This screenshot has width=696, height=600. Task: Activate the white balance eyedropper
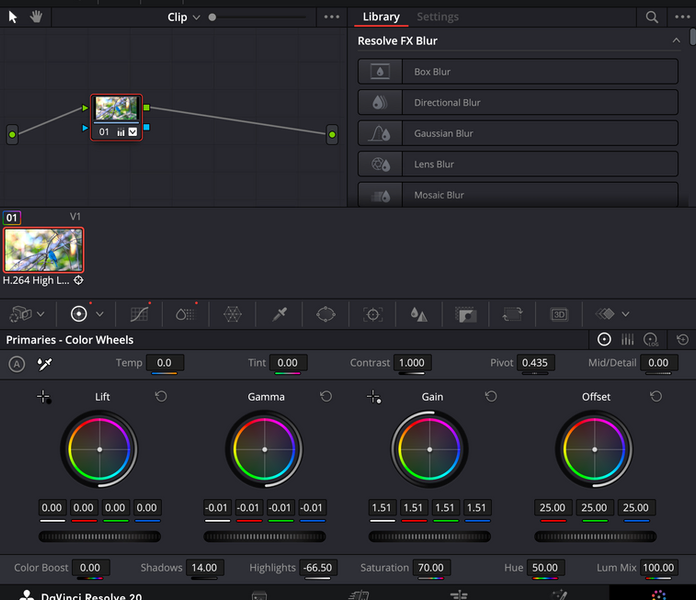pyautogui.click(x=44, y=364)
